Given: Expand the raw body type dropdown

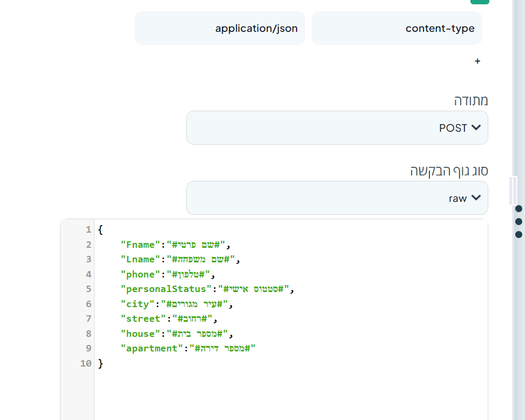Looking at the screenshot, I should pyautogui.click(x=337, y=198).
